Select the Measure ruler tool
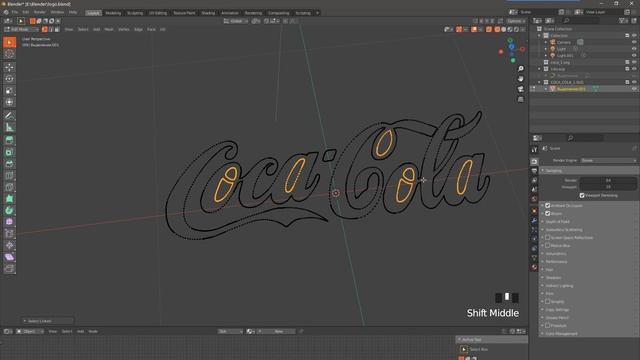This screenshot has height=360, width=640. [x=9, y=127]
